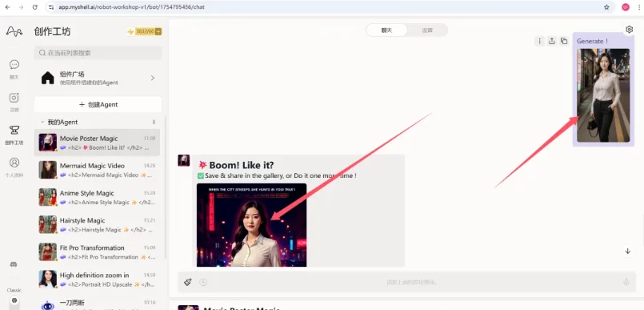This screenshot has width=644, height=310.
Task: Open the uploaded woman street photo
Action: pyautogui.click(x=603, y=95)
